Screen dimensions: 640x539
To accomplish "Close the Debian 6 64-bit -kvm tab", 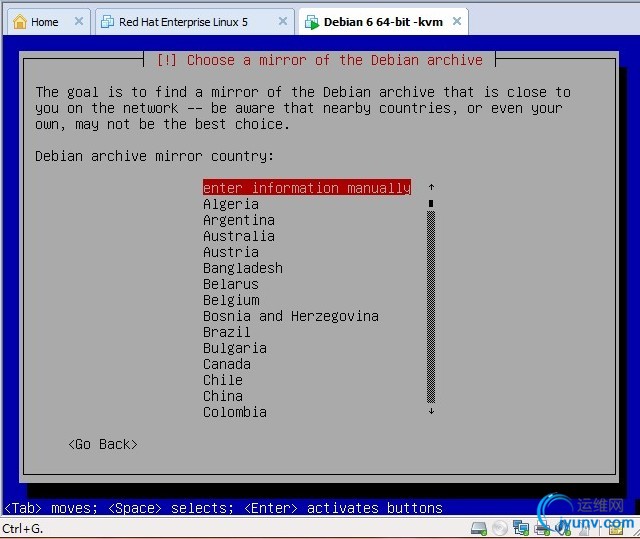I will coord(457,21).
